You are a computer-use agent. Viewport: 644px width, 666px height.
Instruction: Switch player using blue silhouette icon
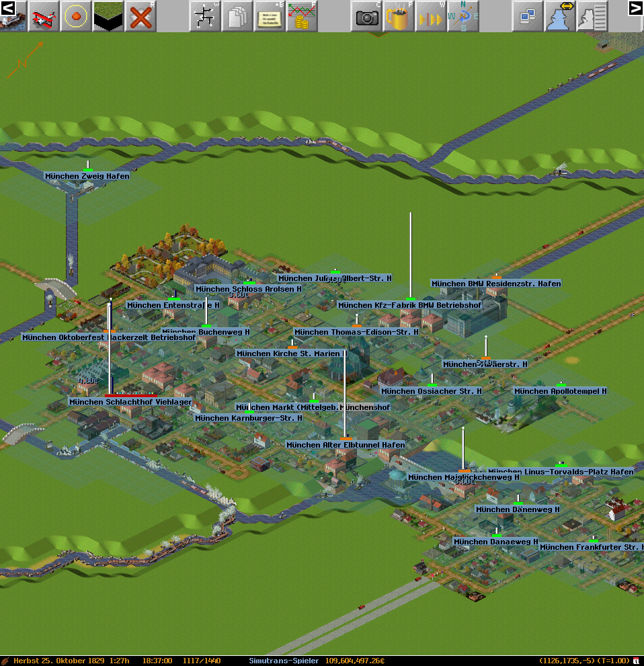tap(559, 17)
